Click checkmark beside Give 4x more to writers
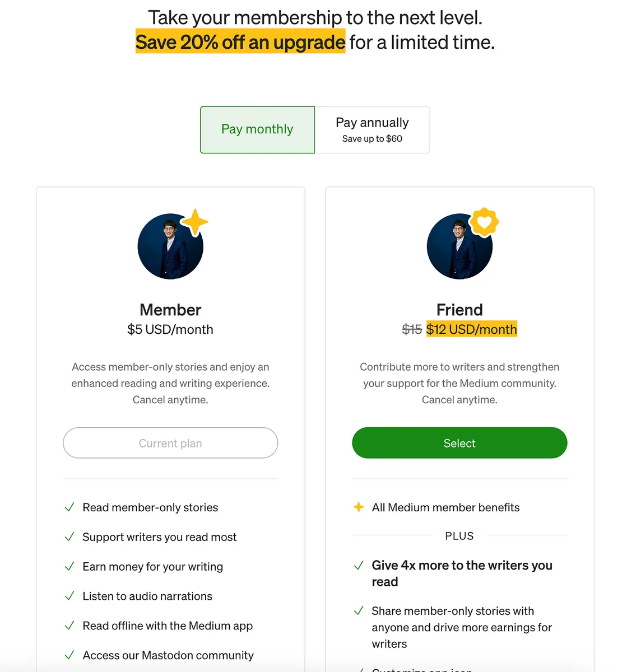 point(359,566)
